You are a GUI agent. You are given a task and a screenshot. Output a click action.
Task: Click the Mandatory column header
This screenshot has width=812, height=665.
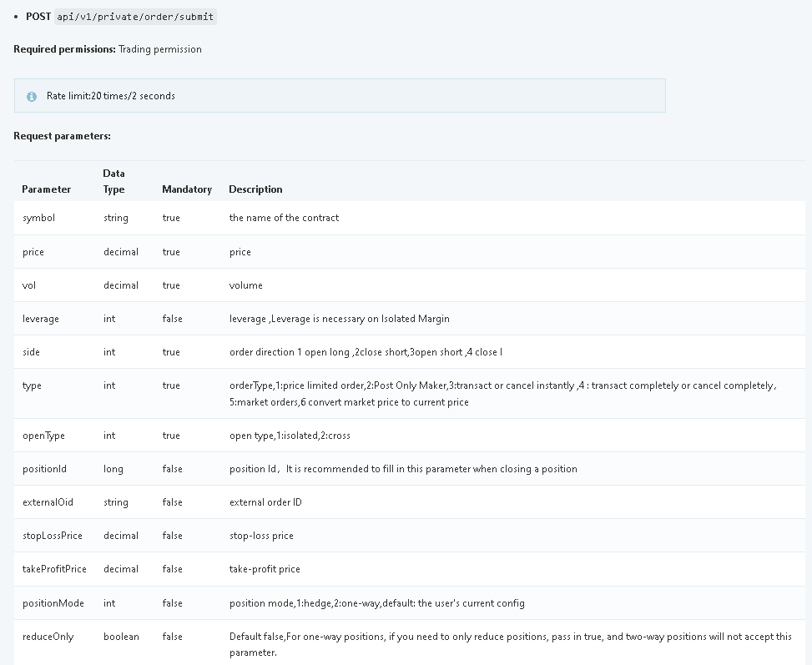tap(186, 189)
